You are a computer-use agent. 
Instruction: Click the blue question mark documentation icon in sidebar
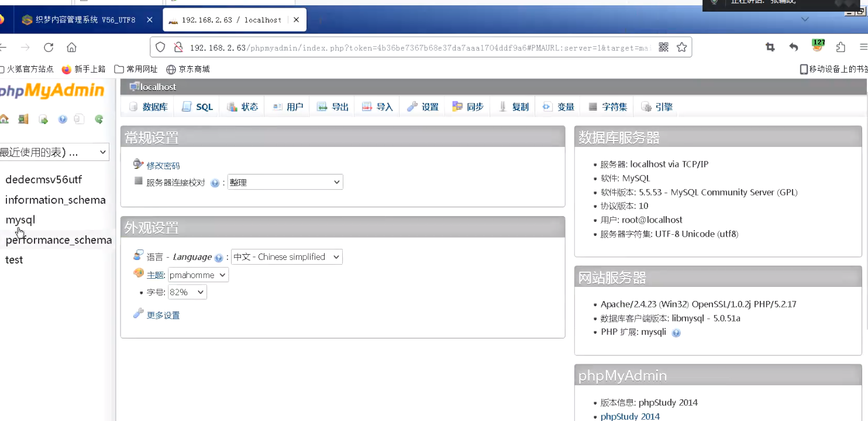(63, 119)
